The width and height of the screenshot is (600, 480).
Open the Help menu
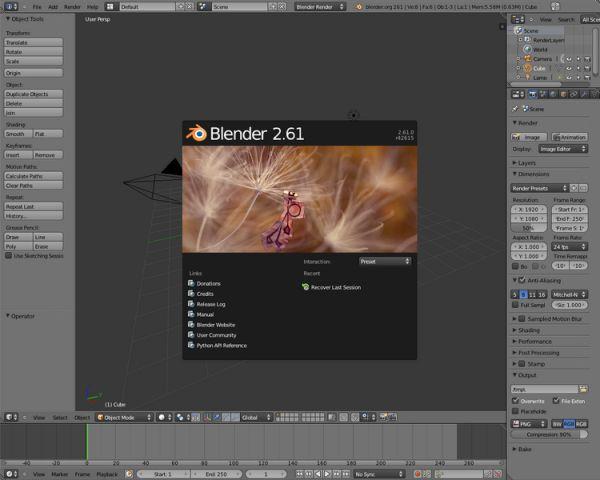tap(92, 7)
